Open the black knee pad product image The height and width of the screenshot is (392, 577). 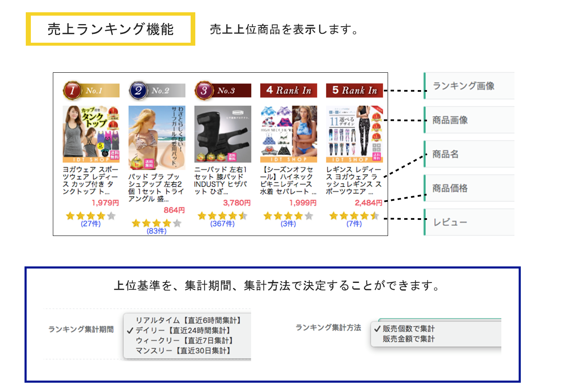[x=223, y=134]
